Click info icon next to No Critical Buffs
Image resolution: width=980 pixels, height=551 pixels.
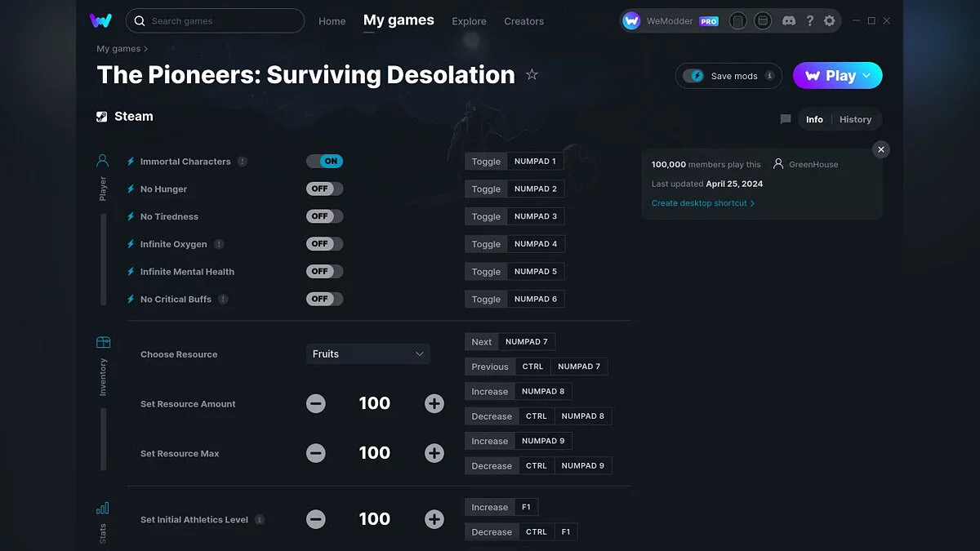tap(223, 300)
